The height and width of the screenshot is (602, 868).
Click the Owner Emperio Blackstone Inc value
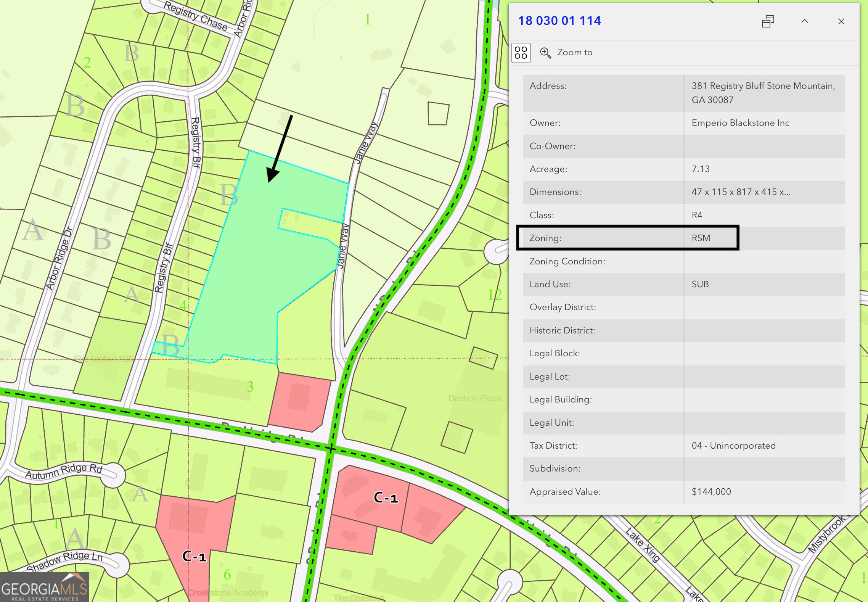(740, 123)
